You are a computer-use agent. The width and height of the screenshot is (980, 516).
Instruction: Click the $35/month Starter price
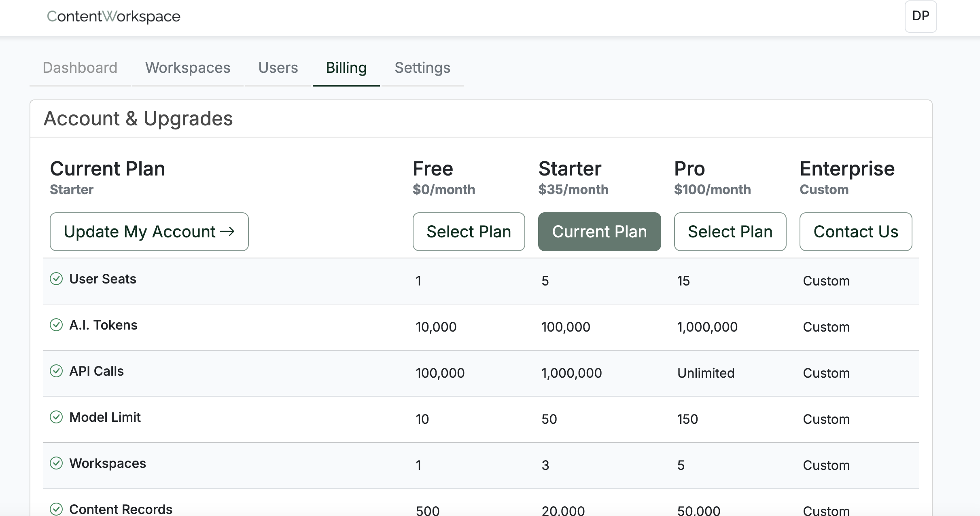click(x=573, y=189)
